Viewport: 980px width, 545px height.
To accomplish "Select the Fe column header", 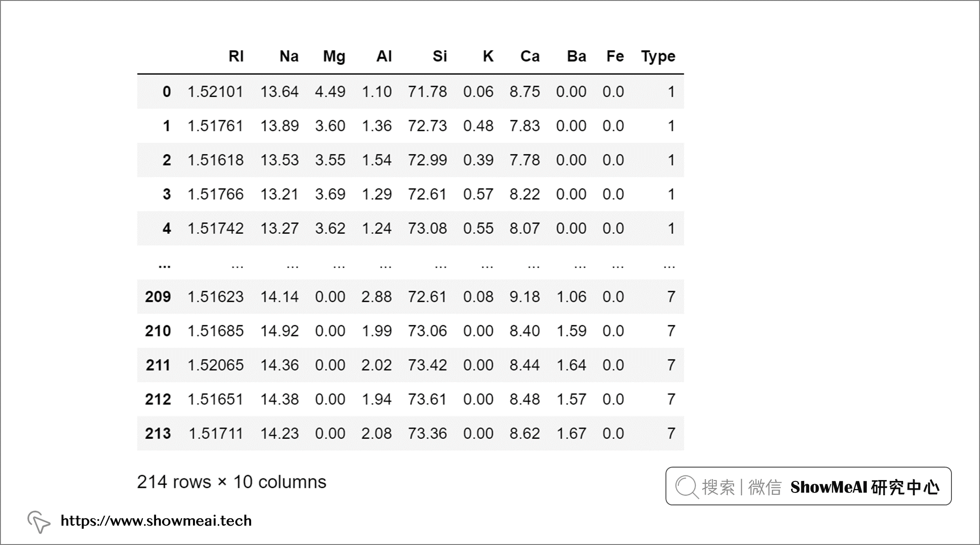I will tap(615, 56).
